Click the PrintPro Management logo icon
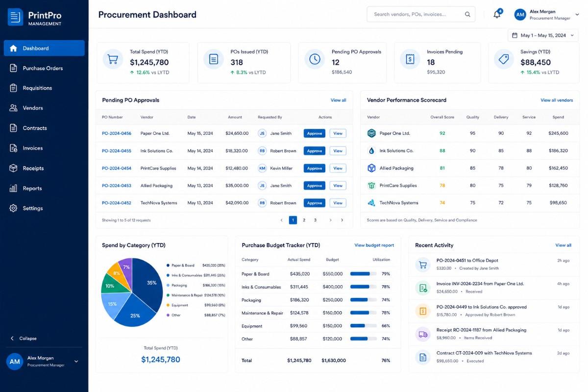 click(15, 18)
